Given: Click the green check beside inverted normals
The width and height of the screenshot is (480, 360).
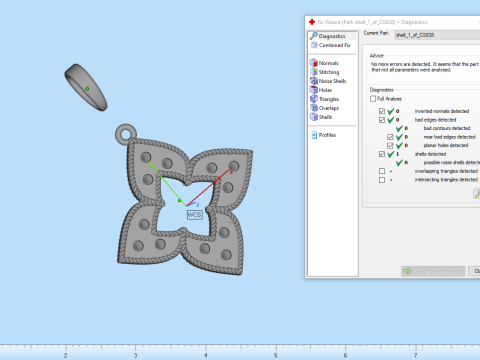Looking at the screenshot, I should click(x=391, y=111).
